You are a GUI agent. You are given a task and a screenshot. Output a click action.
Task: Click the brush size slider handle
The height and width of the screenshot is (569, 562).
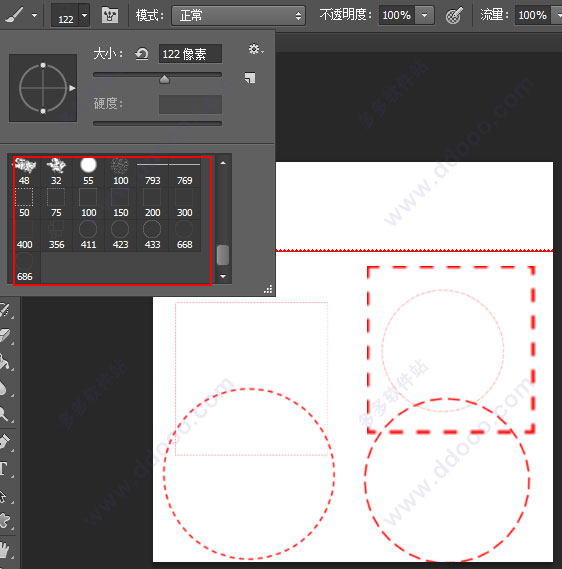(164, 79)
